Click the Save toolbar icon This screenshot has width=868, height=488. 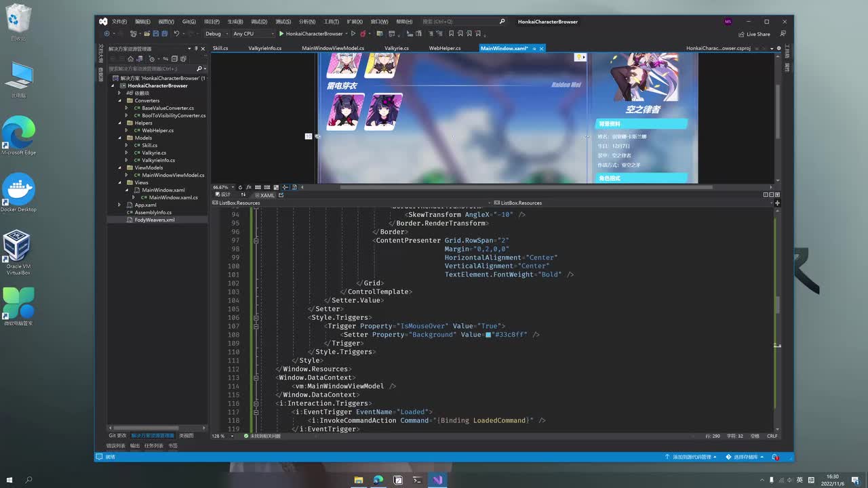tap(156, 34)
